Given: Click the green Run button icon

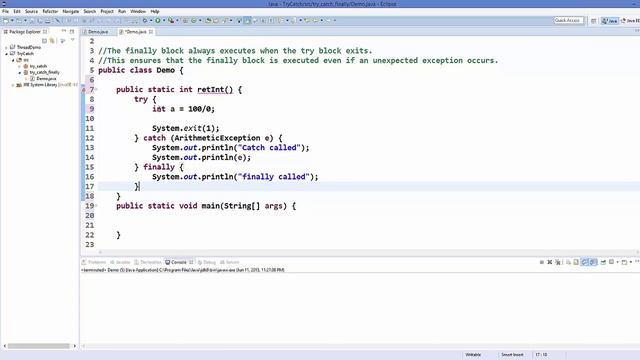Looking at the screenshot, I should click(x=158, y=20).
